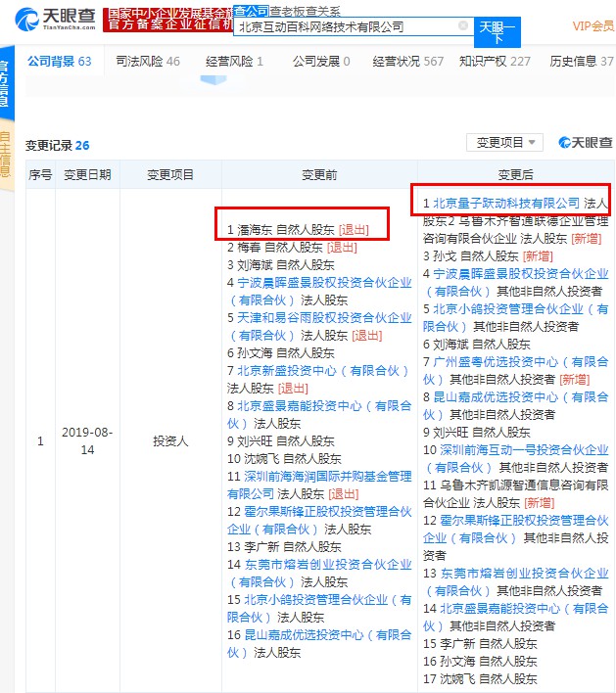Open 深圳前海互动一号投资合伙企业 link
The height and width of the screenshot is (693, 616).
(x=515, y=459)
